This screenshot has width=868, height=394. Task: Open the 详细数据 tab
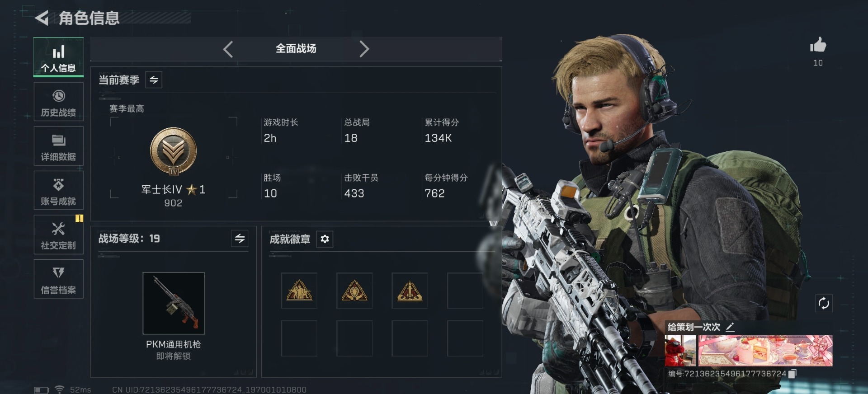pyautogui.click(x=58, y=146)
